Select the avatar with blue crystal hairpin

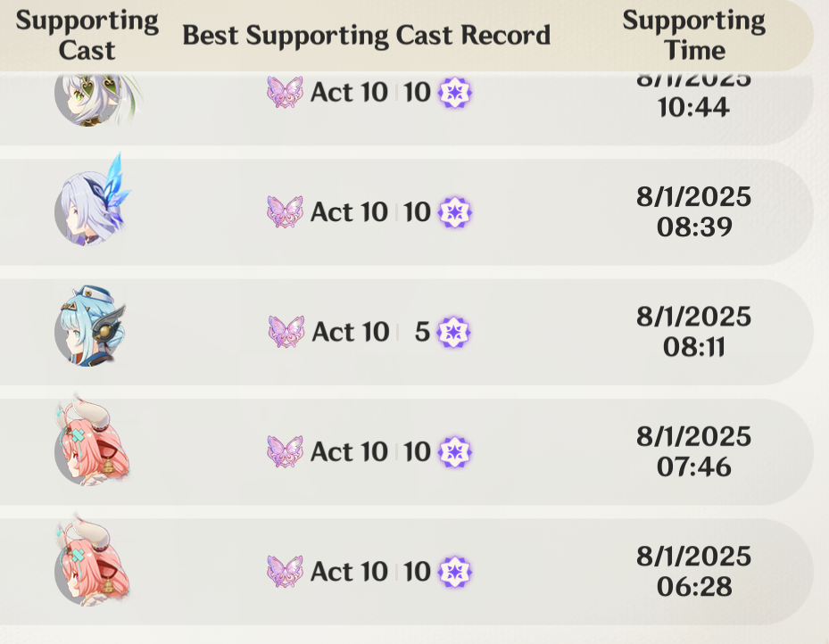tap(93, 202)
